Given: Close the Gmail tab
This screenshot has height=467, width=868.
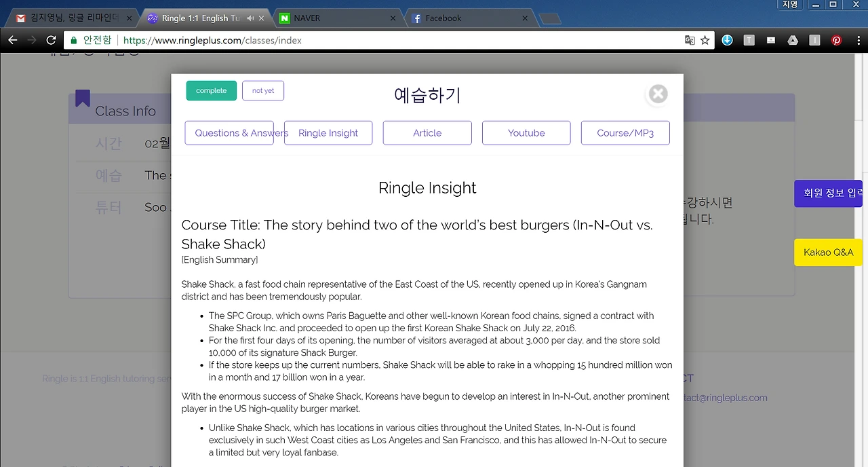Looking at the screenshot, I should (129, 18).
